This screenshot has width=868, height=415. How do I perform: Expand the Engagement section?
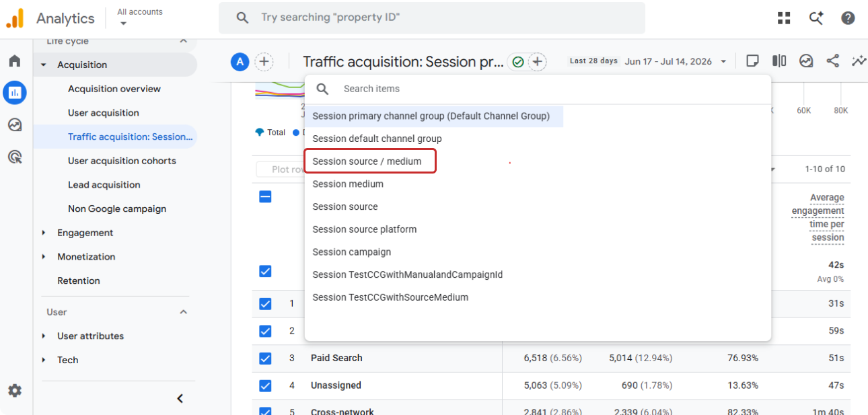click(x=44, y=233)
